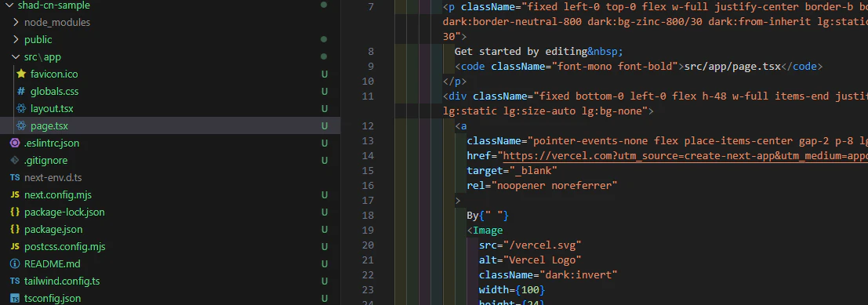Viewport: 868px width, 305px height.
Task: Click the target="_blank" attribute line
Action: [x=512, y=170]
